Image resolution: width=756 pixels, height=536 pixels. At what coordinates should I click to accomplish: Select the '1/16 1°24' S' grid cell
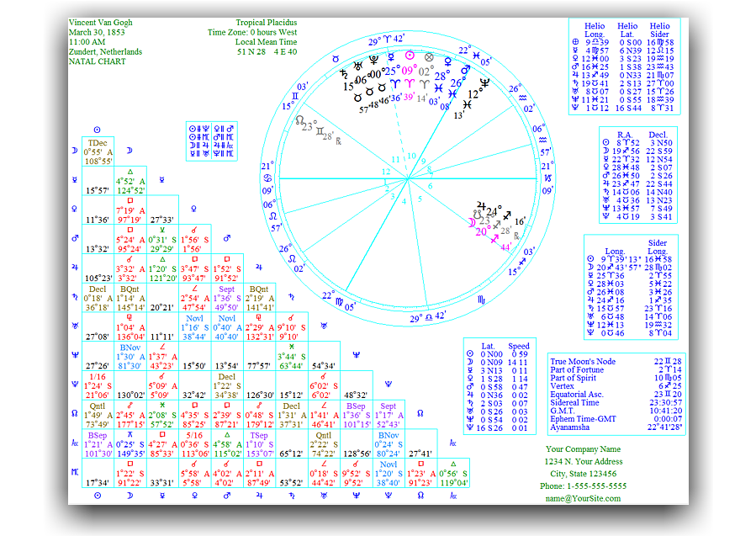click(98, 385)
